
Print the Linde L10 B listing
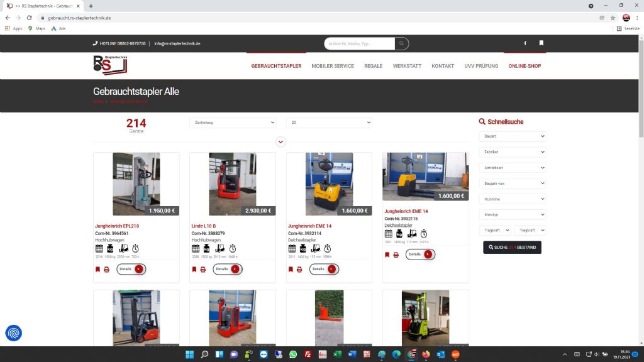(x=203, y=269)
